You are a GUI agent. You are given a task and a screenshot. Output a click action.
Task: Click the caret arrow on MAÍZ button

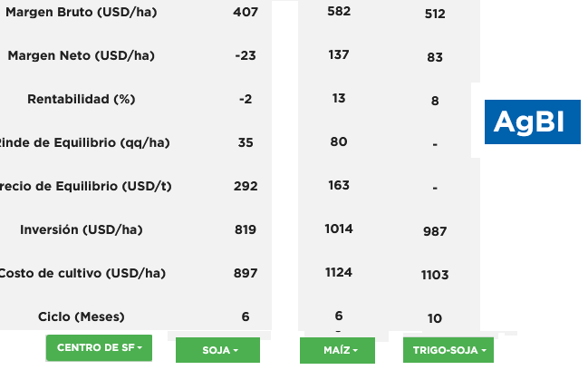coord(355,351)
